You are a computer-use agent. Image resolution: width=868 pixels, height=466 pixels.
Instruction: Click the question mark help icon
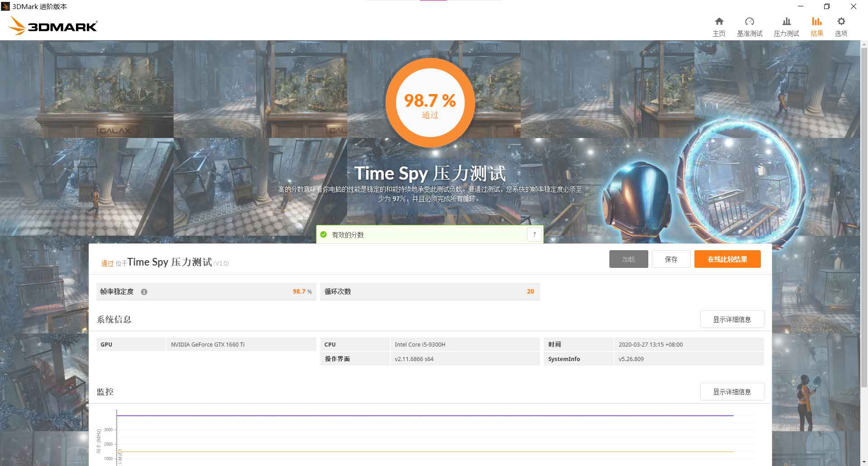click(534, 234)
